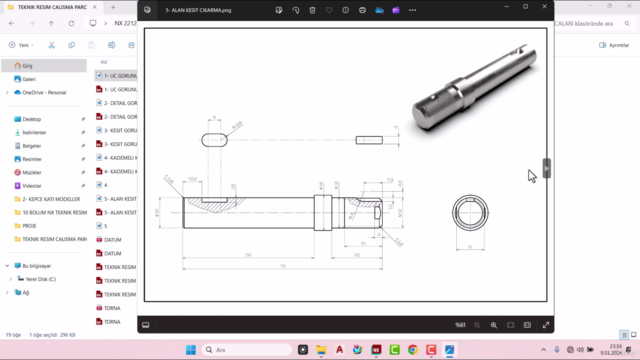The height and width of the screenshot is (360, 640).
Task: Collapse Bu bilgisayar tree node
Action: pyautogui.click(x=7, y=266)
